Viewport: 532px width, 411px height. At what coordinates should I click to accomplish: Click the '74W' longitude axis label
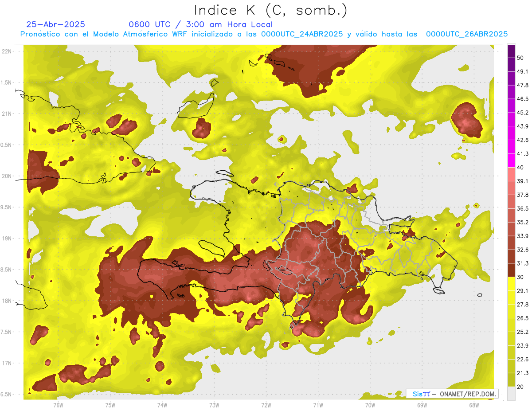[162, 405]
